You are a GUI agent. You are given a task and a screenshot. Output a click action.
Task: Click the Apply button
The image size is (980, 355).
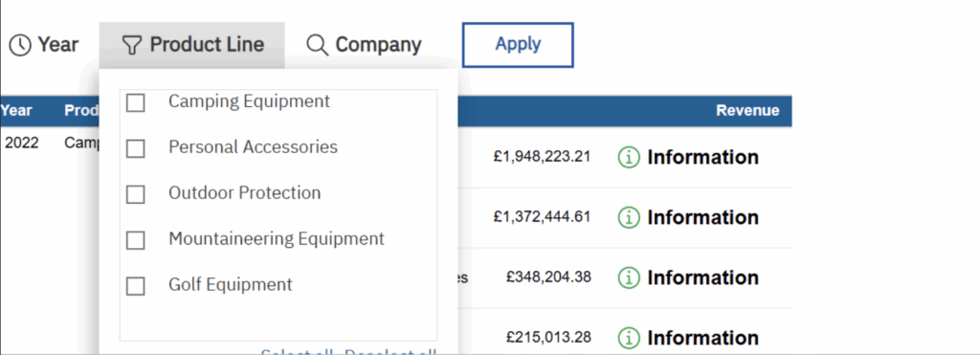point(518,45)
